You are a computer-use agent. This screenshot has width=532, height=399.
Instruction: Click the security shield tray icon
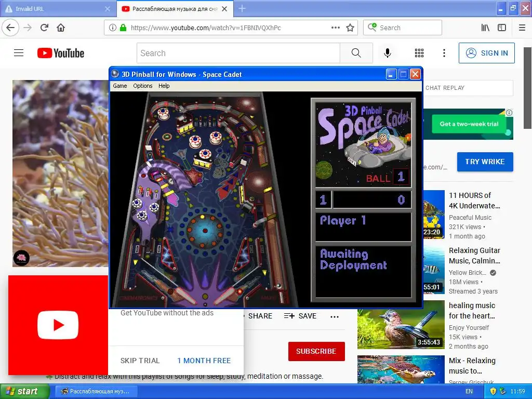click(494, 391)
